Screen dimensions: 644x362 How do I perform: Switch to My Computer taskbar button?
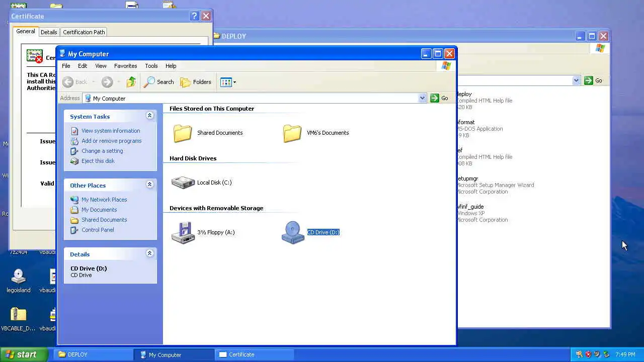tap(174, 354)
